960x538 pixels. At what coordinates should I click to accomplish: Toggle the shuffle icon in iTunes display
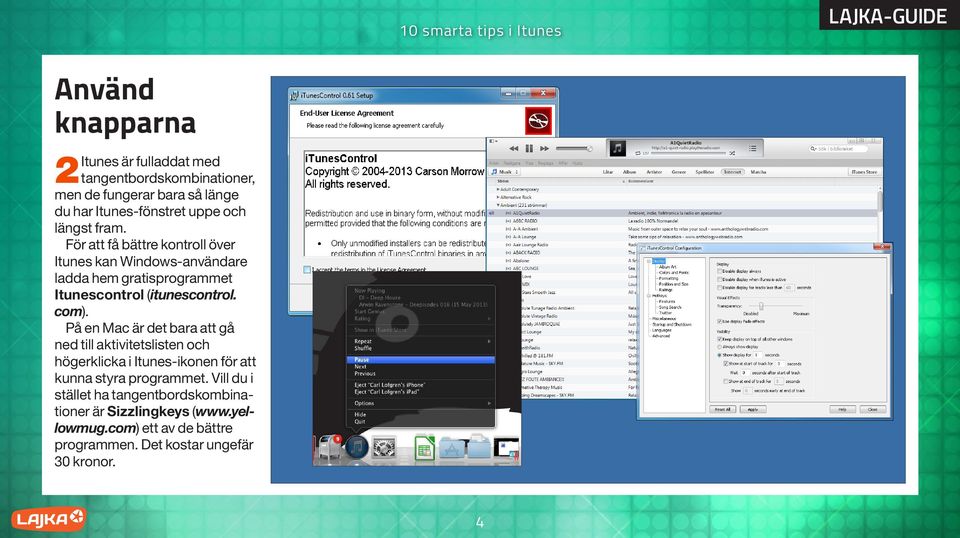tap(732, 153)
